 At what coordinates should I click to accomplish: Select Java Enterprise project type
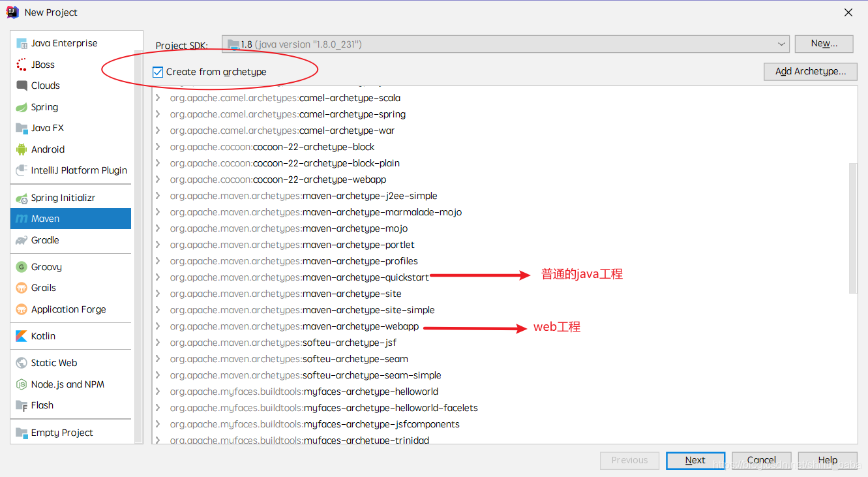(70, 43)
